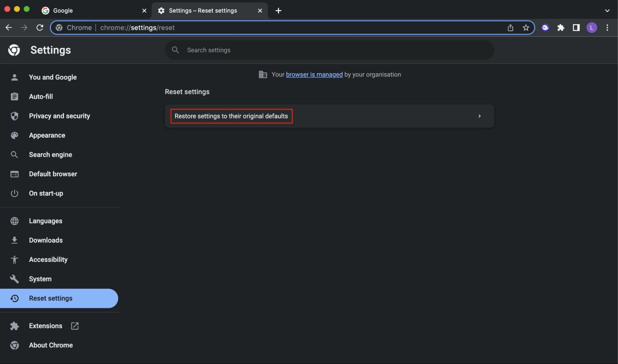Click the Google favicon on first tab
The width and height of the screenshot is (618, 364).
coord(45,10)
